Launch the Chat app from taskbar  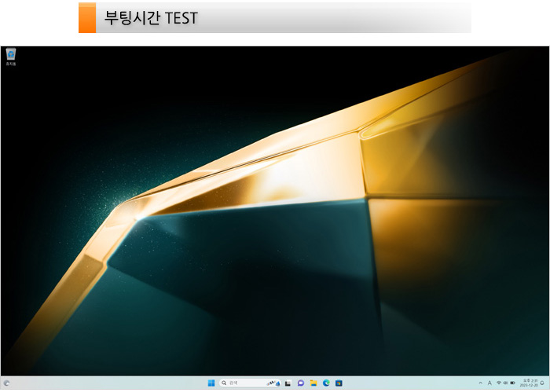(x=301, y=383)
